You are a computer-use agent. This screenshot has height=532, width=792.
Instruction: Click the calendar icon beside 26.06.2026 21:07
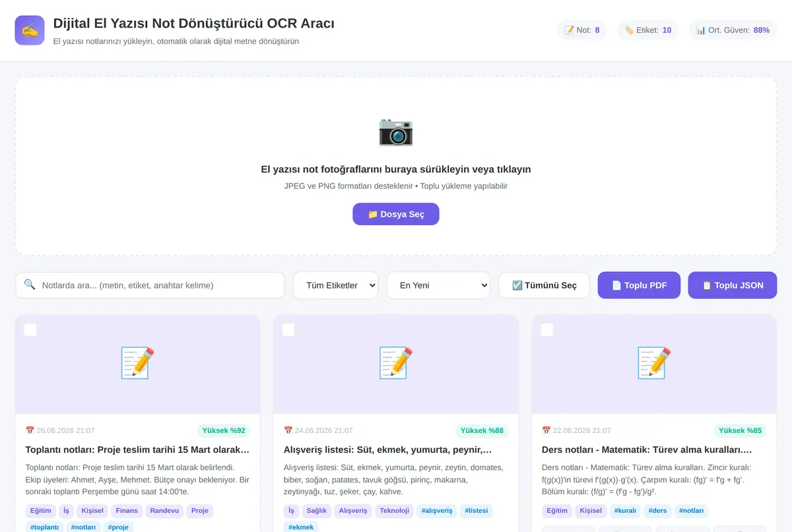click(x=30, y=430)
